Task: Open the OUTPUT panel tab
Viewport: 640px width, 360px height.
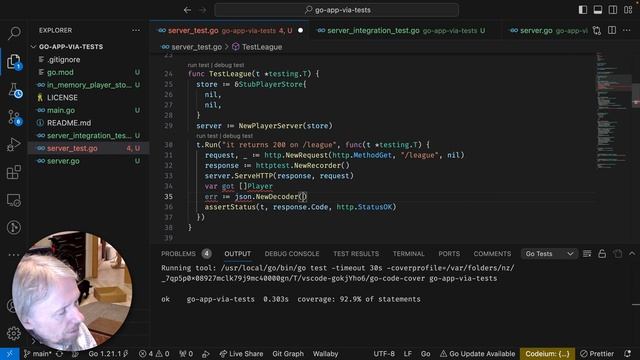Action: tap(238, 254)
